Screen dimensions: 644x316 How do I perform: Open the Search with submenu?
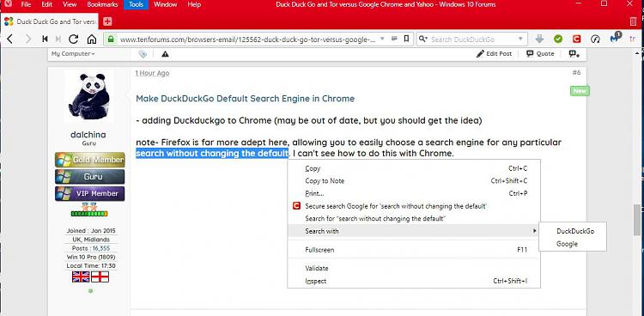[x=414, y=231]
